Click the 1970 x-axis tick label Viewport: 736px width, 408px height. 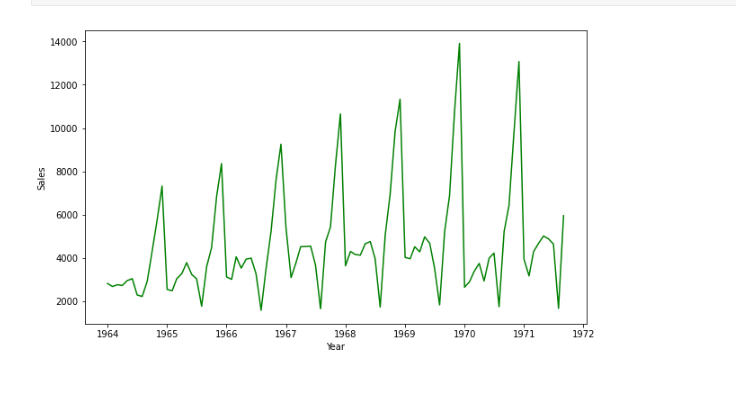(x=464, y=335)
